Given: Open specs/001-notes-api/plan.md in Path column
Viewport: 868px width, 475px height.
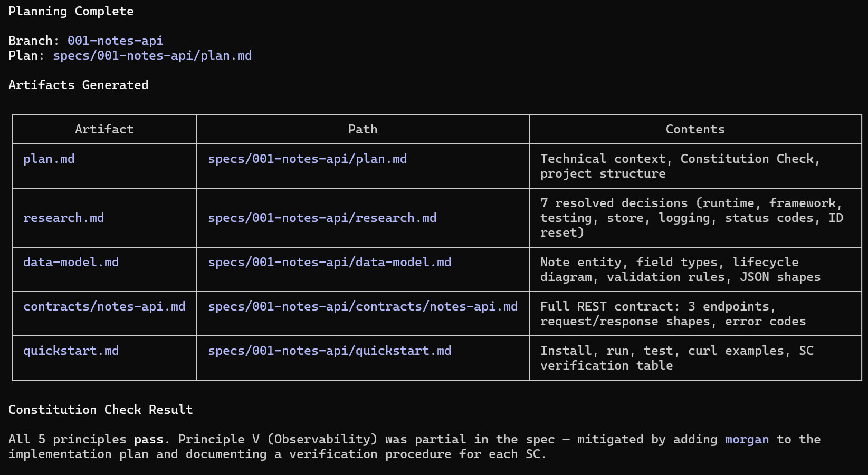Looking at the screenshot, I should coord(307,159).
